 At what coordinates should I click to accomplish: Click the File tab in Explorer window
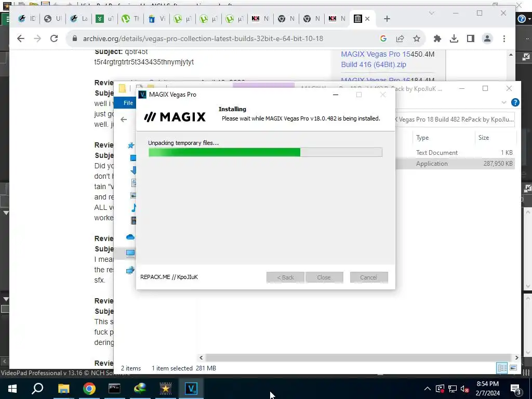(128, 103)
